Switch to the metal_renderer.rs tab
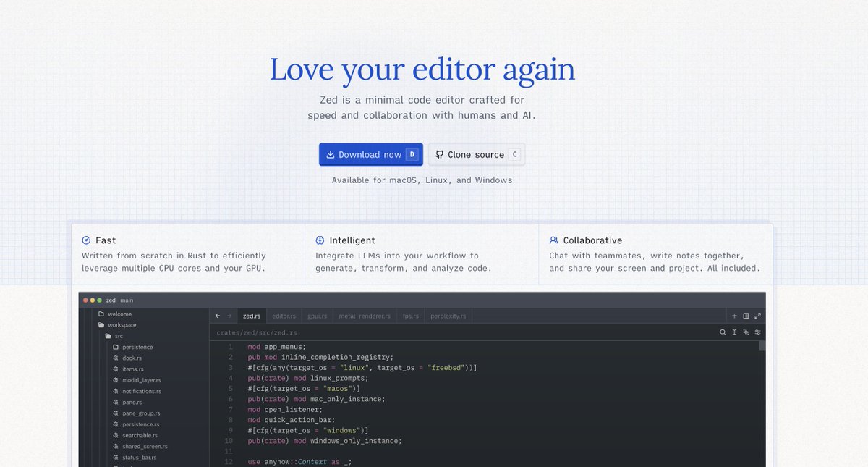Viewport: 868px width, 467px height. pos(364,316)
